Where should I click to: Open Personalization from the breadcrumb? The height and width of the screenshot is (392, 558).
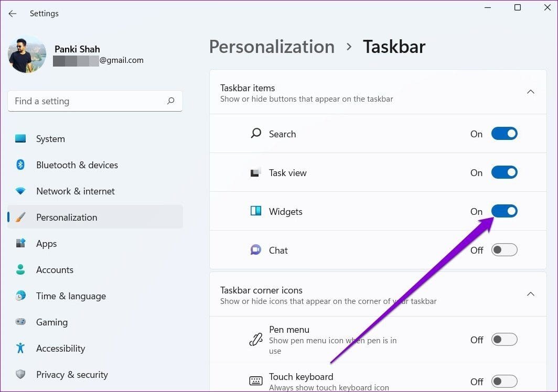[x=272, y=47]
